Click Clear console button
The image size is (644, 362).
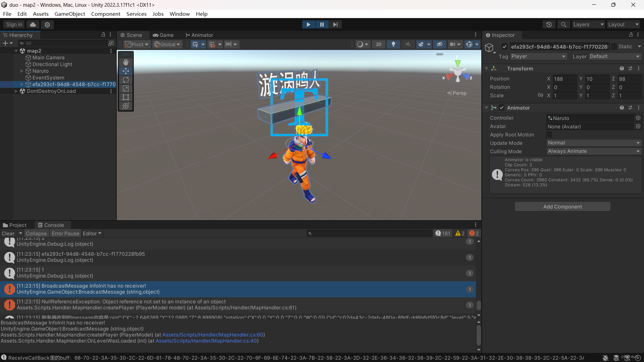(x=8, y=234)
